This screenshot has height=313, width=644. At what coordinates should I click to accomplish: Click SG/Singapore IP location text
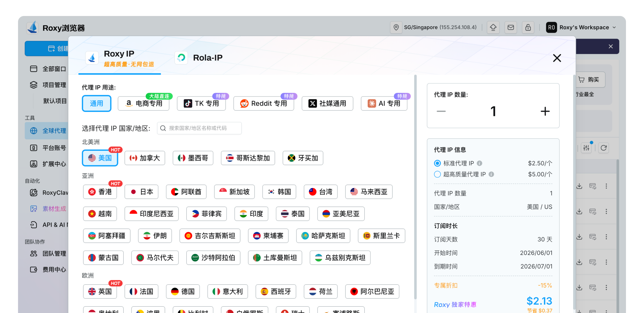click(440, 27)
